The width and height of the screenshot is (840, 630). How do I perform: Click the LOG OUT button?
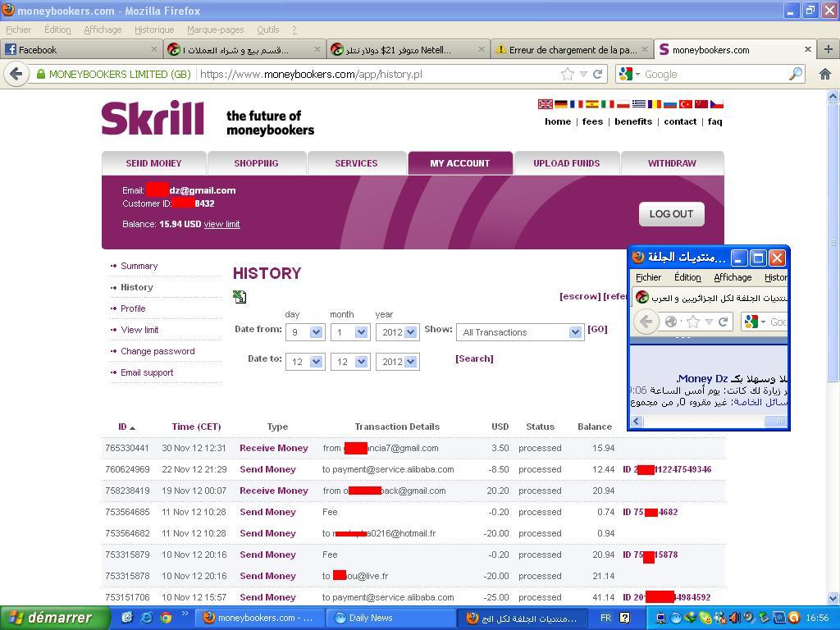click(672, 214)
